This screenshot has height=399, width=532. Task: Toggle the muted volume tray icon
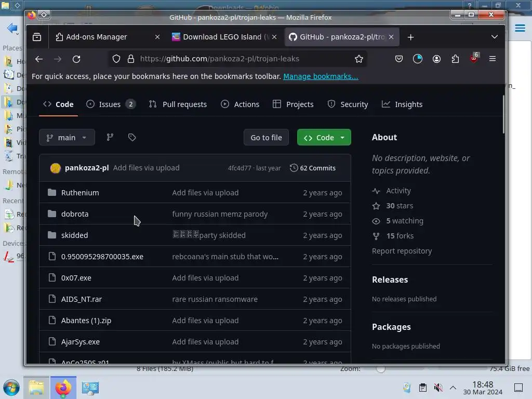(x=438, y=388)
